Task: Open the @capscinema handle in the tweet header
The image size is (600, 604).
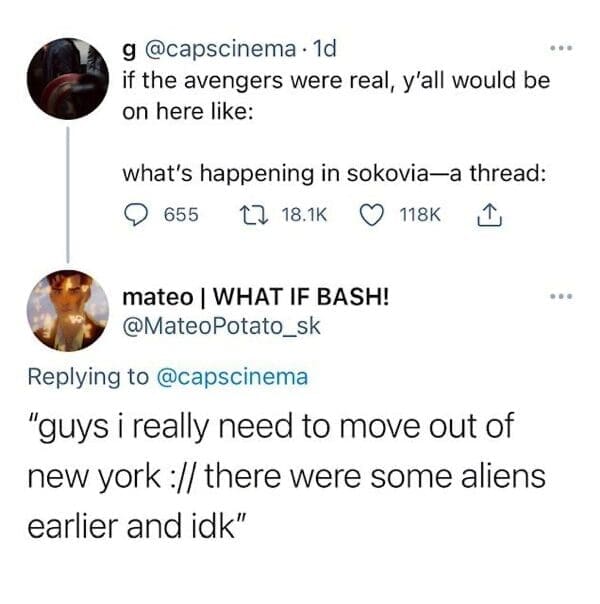Action: (220, 49)
